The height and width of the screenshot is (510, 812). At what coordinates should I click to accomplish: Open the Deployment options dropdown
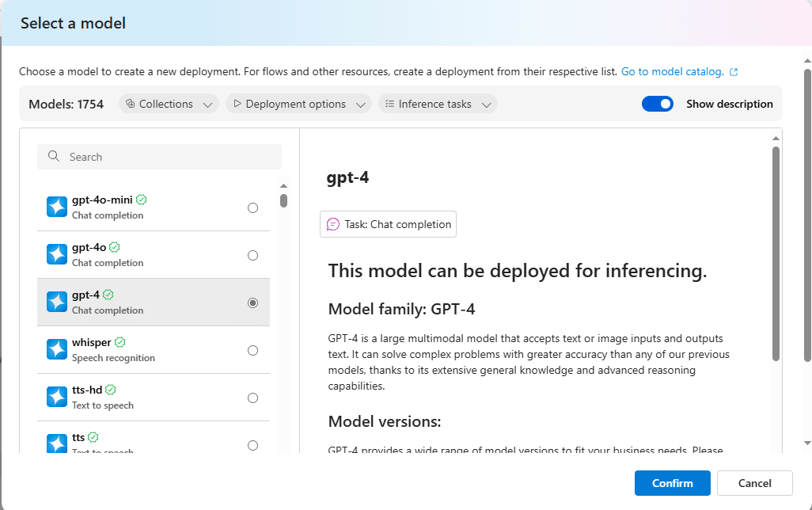298,104
